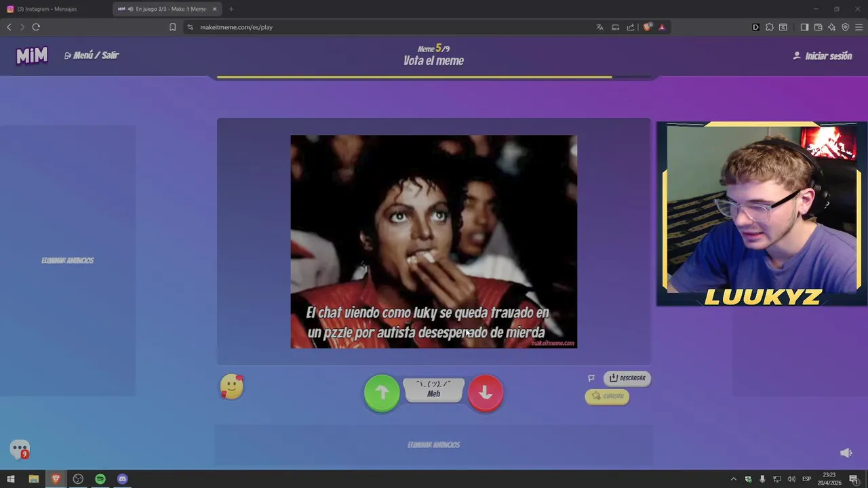Click Brave browser in taskbar
The height and width of the screenshot is (488, 868).
56,479
